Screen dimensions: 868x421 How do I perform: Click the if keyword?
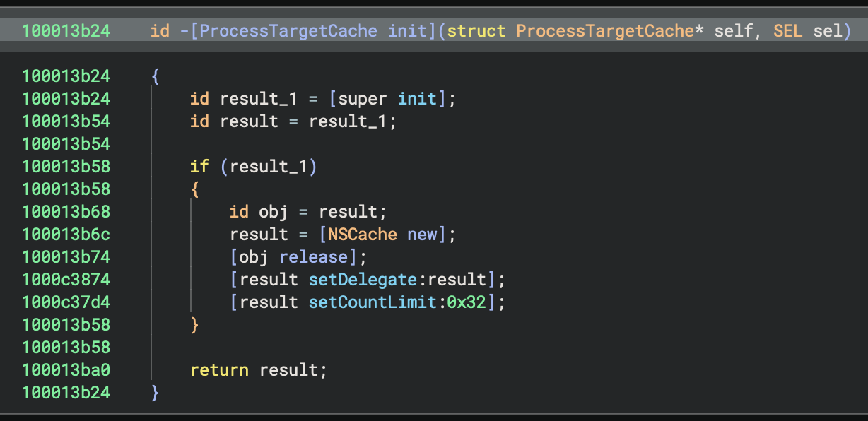pyautogui.click(x=199, y=167)
